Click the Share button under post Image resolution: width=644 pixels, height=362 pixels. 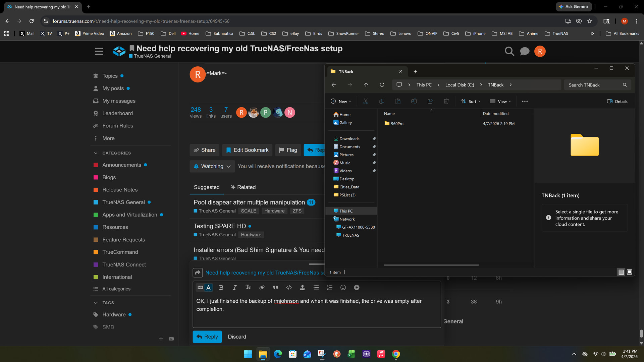click(205, 150)
